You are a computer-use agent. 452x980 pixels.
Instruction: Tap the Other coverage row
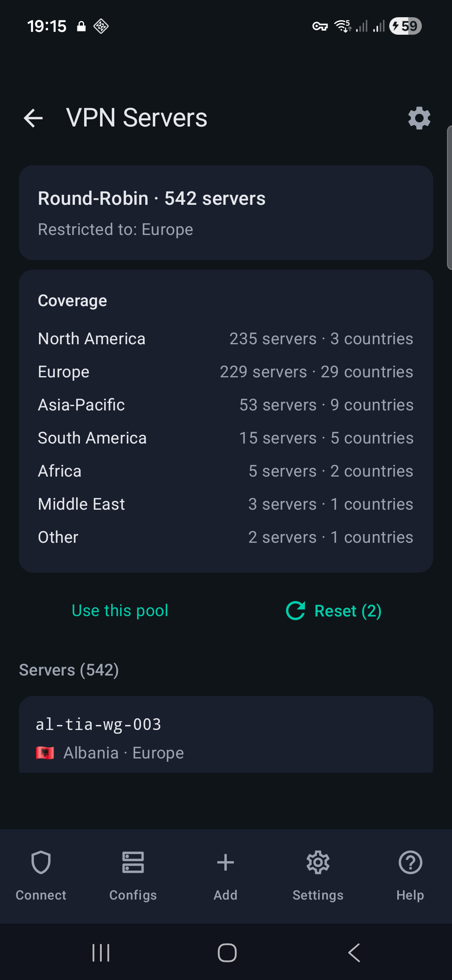point(226,537)
